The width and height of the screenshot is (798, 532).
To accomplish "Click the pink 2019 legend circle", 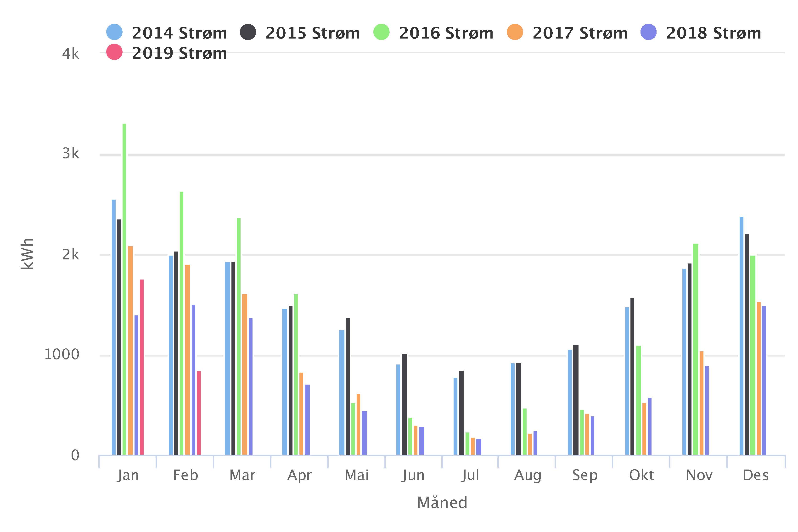I will click(114, 52).
